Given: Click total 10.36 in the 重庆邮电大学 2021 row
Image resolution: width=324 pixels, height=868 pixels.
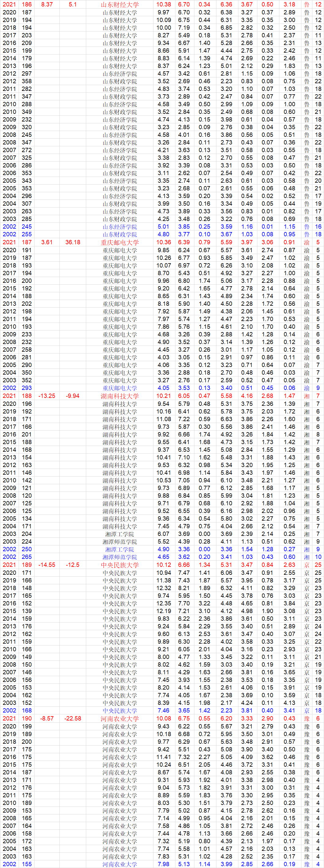Looking at the screenshot, I should (164, 242).
